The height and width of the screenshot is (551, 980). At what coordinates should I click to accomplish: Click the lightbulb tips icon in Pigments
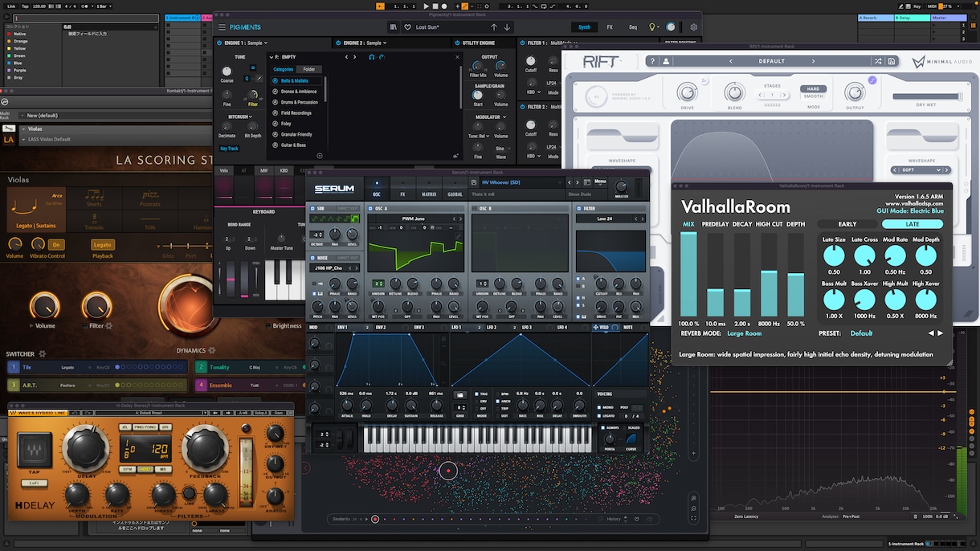(x=652, y=27)
